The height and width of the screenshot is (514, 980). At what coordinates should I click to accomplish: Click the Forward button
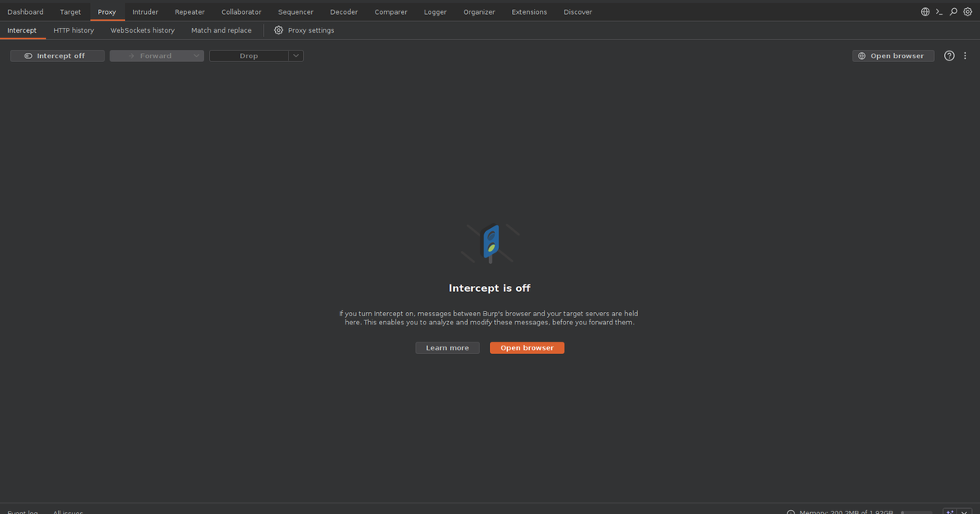point(149,56)
